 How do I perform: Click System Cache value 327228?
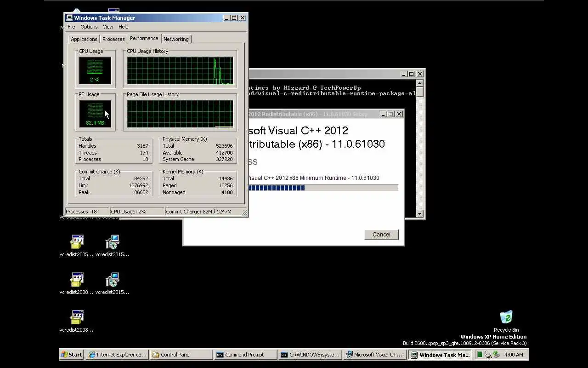(224, 159)
